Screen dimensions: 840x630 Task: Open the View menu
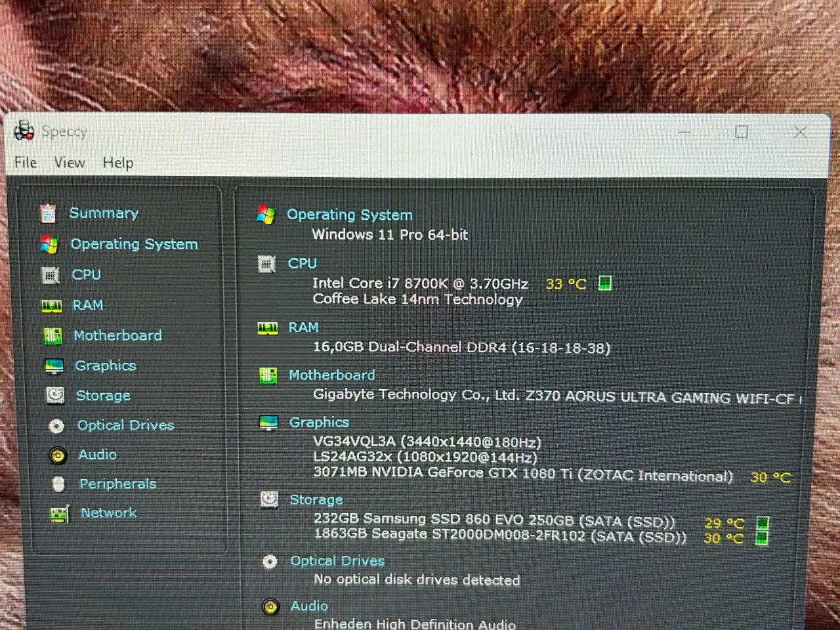pos(70,162)
